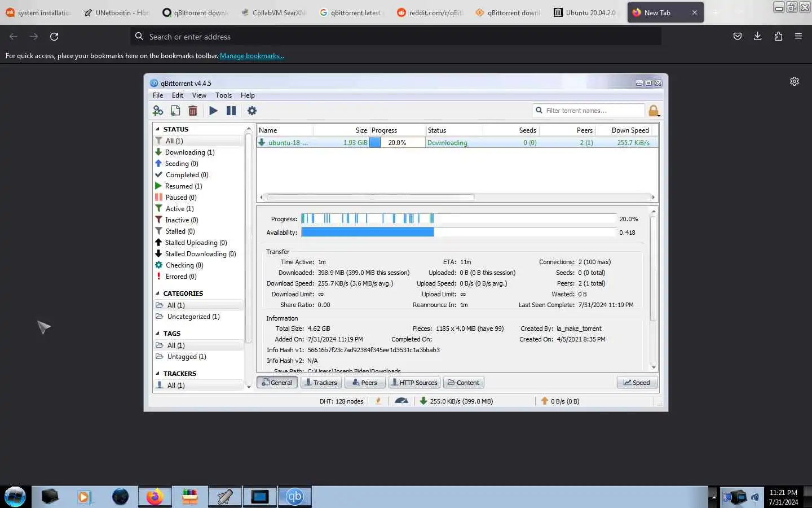
Task: Click the Resume play toolbar icon
Action: (213, 111)
